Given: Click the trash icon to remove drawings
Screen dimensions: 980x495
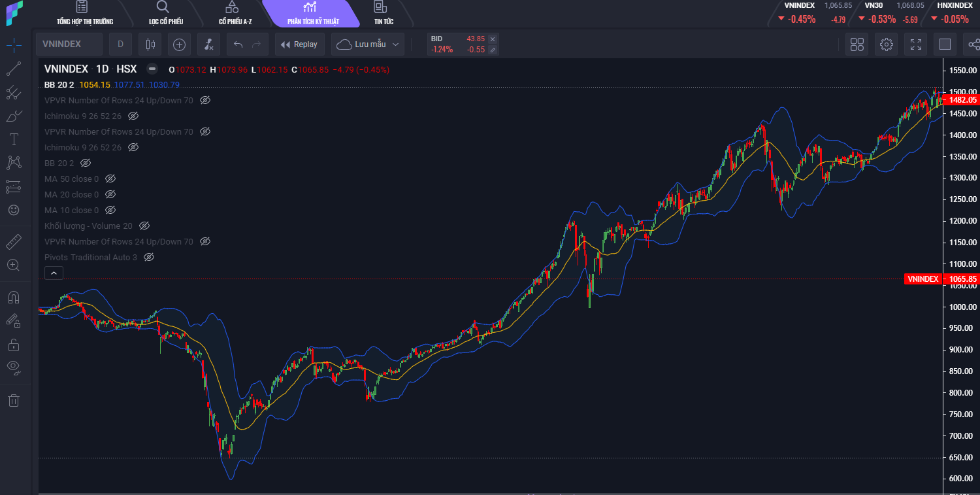Looking at the screenshot, I should pyautogui.click(x=14, y=400).
